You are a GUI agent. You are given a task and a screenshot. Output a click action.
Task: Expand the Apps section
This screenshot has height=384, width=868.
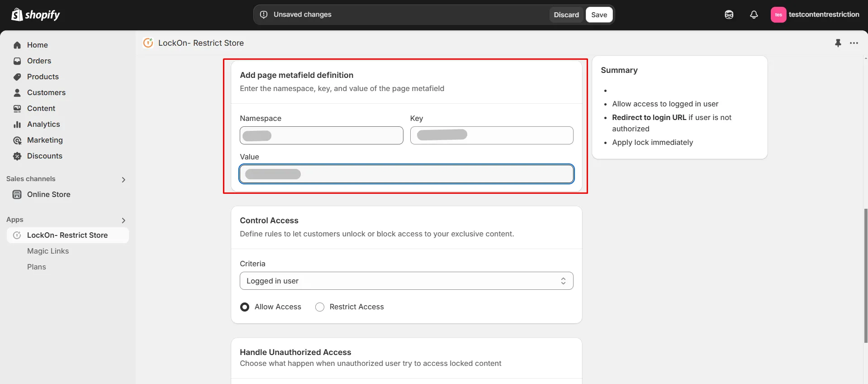click(123, 220)
